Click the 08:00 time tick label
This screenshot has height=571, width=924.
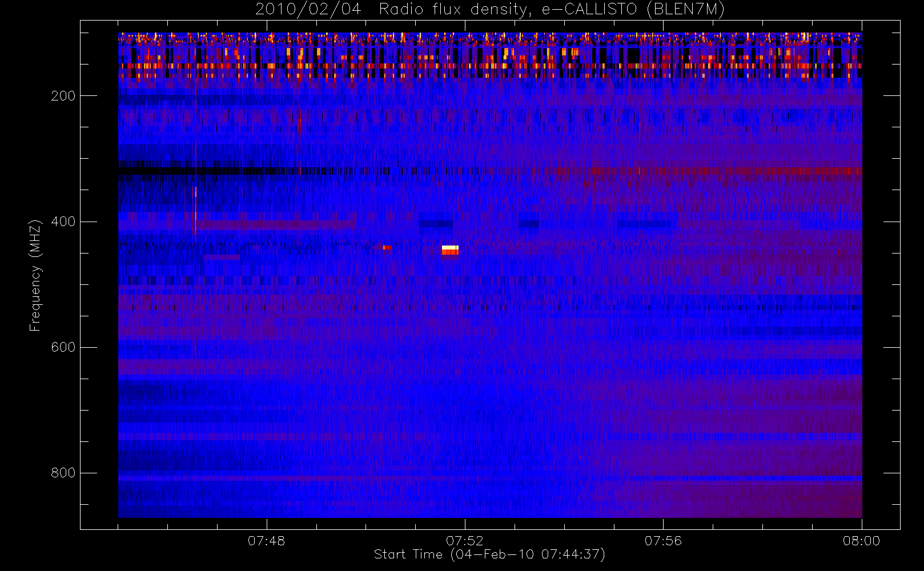point(861,541)
